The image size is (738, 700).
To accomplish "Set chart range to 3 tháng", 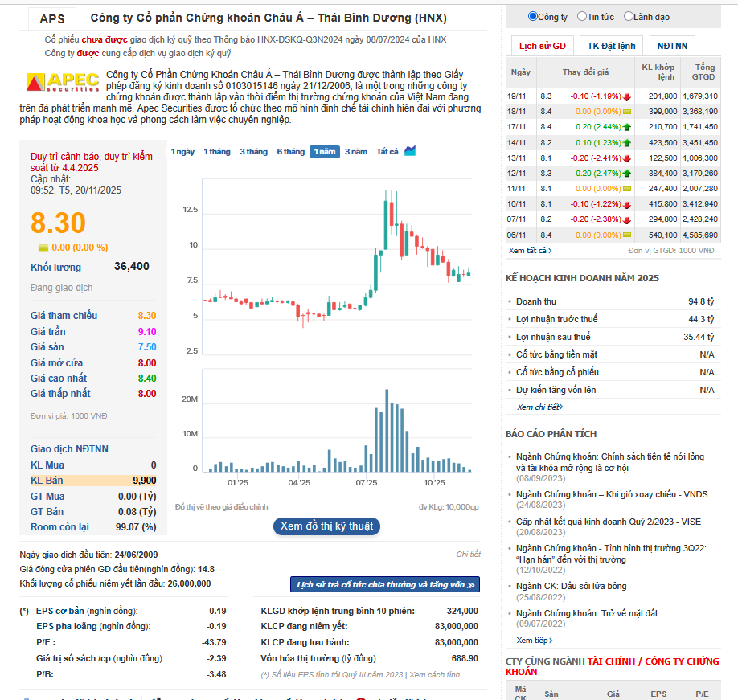I will [254, 151].
